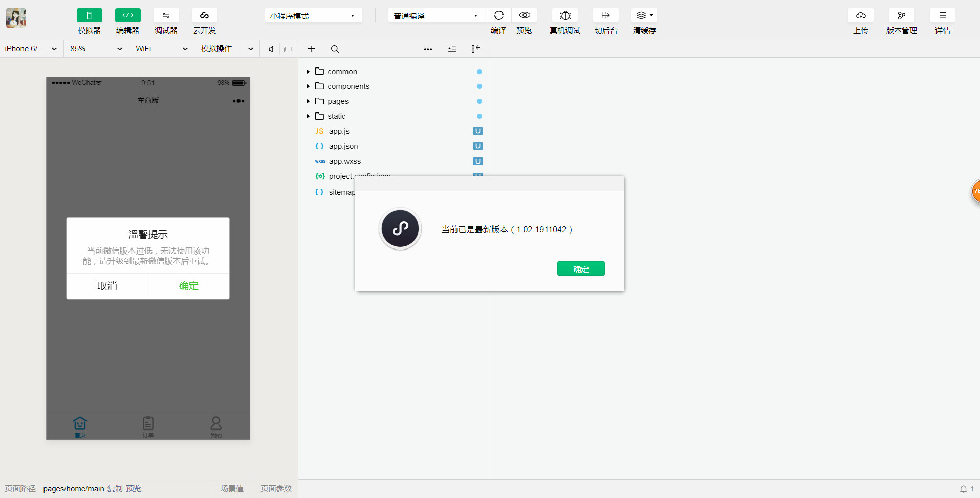Switch to the 页面参数 tab
This screenshot has width=980, height=498.
(x=276, y=489)
